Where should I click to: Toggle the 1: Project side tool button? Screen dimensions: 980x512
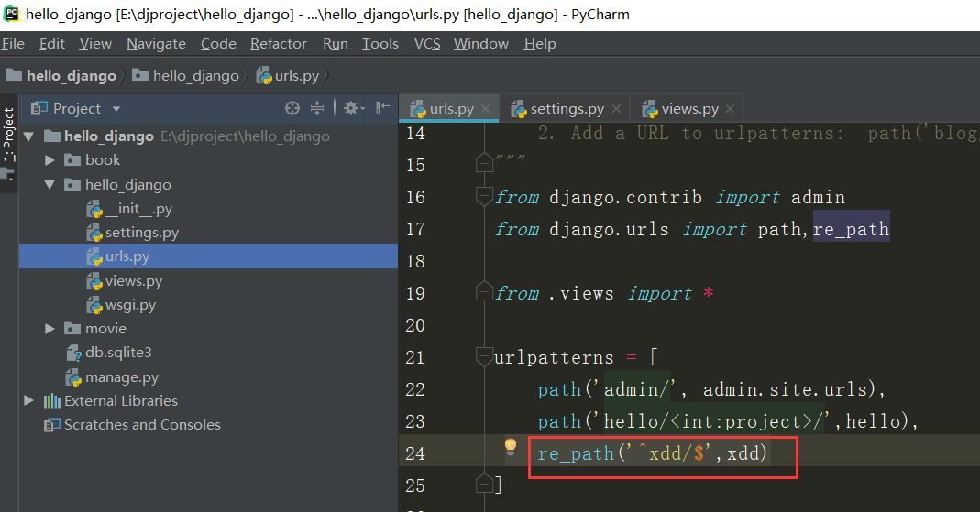point(9,144)
